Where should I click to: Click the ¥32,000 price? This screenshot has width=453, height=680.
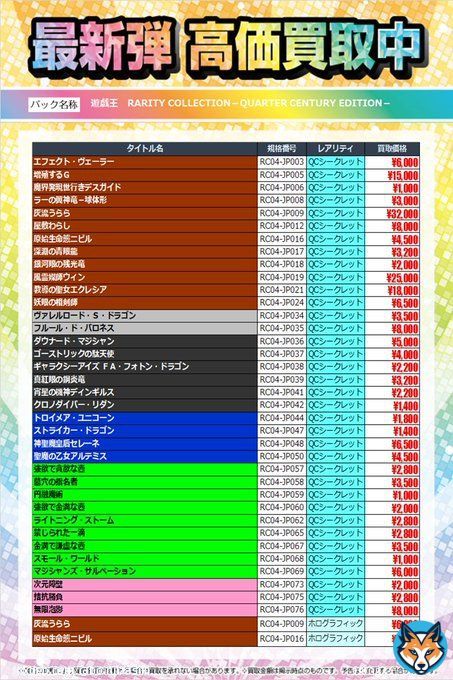[403, 214]
